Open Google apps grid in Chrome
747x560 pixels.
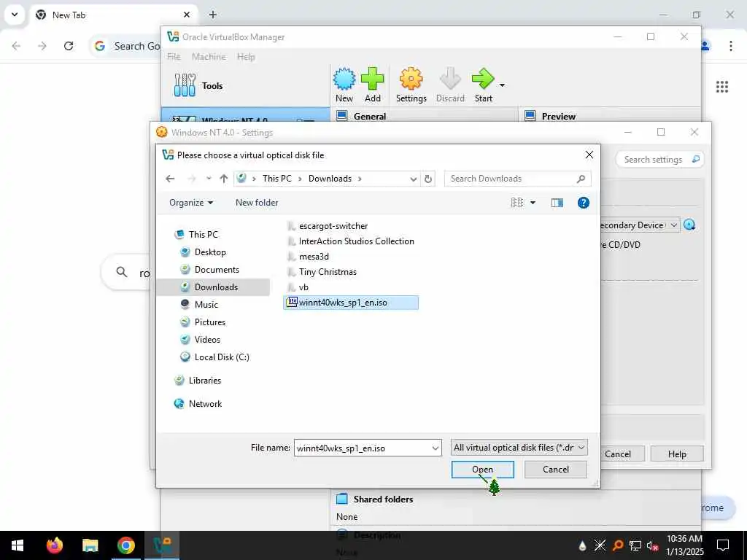tap(722, 87)
